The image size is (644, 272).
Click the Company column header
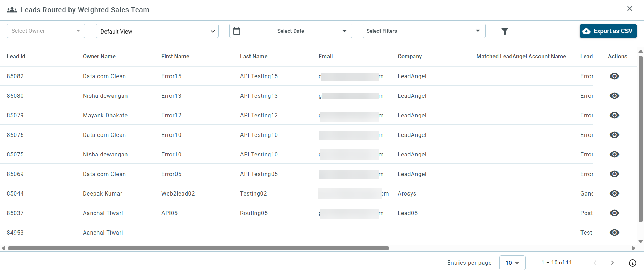pyautogui.click(x=410, y=57)
